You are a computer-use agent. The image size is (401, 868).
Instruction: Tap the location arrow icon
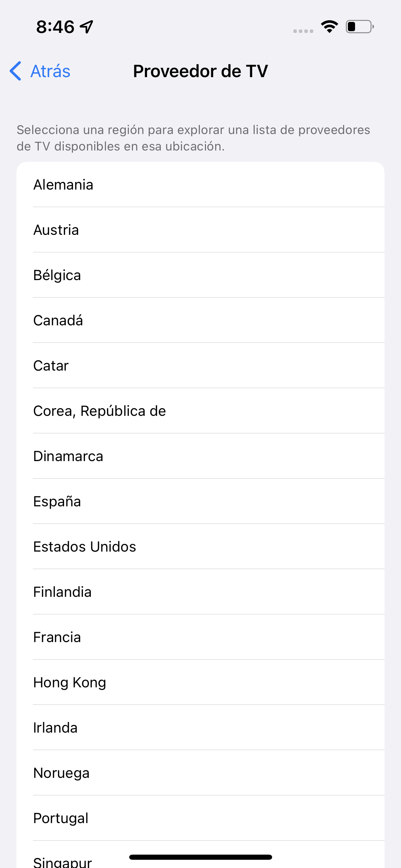[x=87, y=27]
